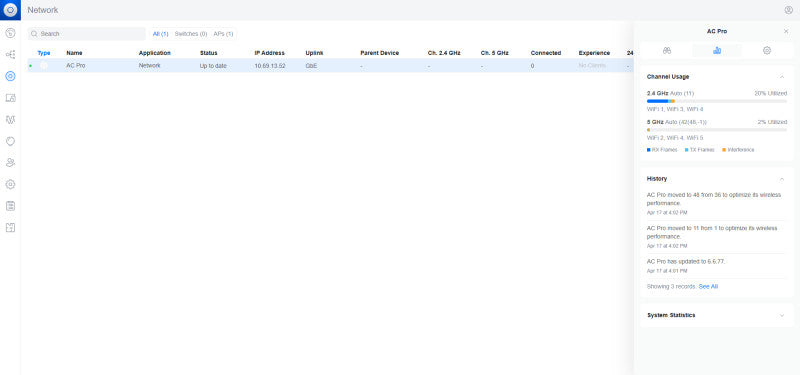This screenshot has width=800, height=375.
Task: Open the system log notepad icon in sidebar
Action: [x=10, y=206]
